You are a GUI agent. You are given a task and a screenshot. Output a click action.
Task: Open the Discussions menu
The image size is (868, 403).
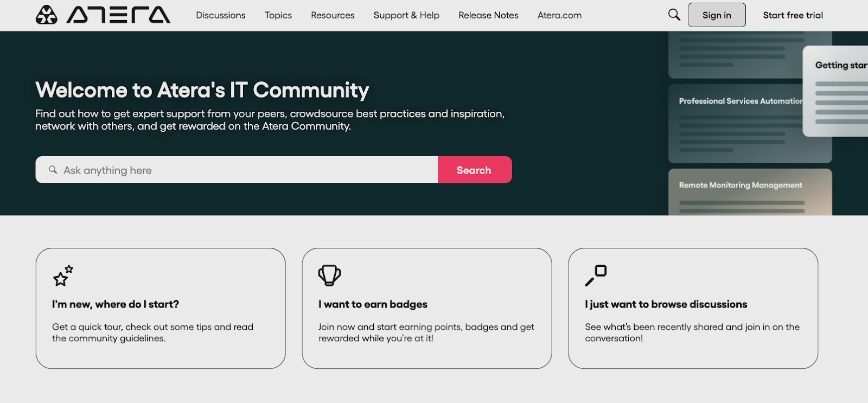[x=221, y=15]
